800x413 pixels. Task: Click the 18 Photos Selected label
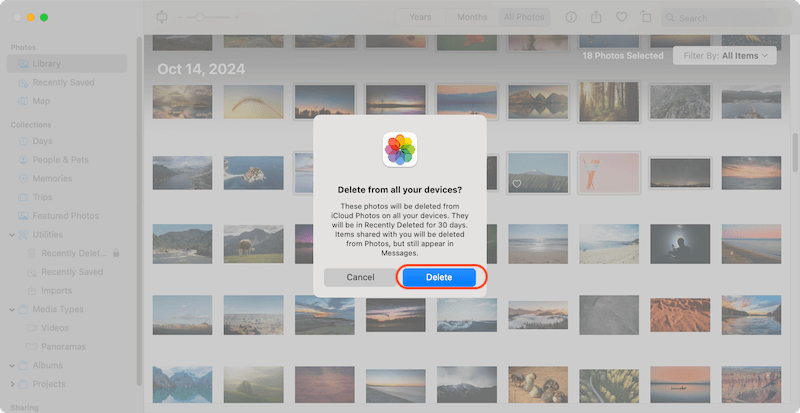pos(623,56)
